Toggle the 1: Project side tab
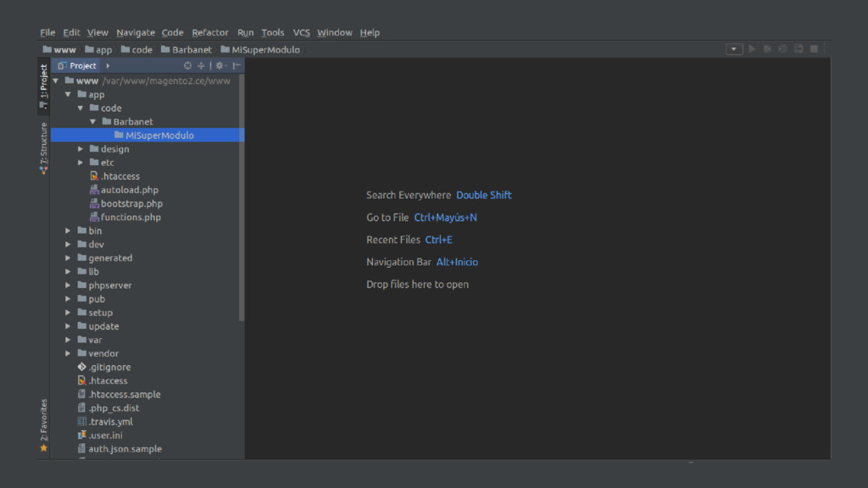Image resolution: width=868 pixels, height=488 pixels. [x=44, y=86]
